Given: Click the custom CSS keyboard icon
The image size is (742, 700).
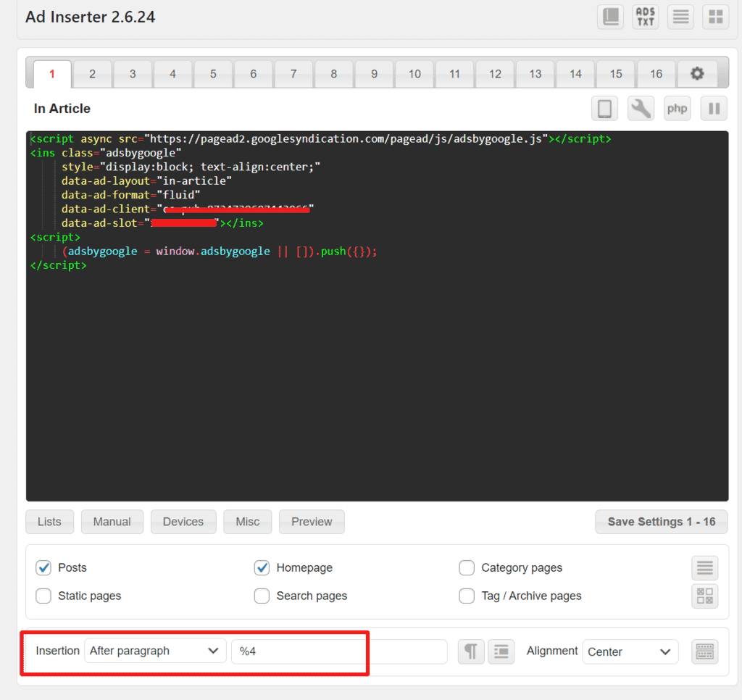Looking at the screenshot, I should (704, 651).
